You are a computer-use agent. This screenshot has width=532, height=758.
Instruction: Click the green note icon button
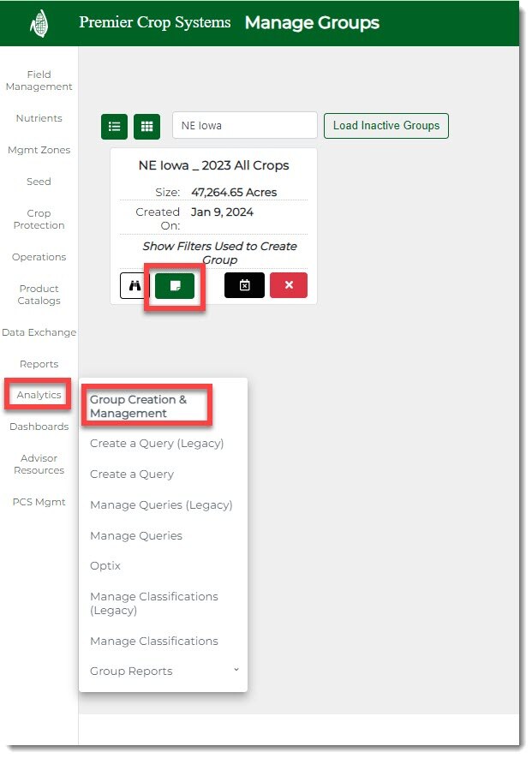coord(175,286)
